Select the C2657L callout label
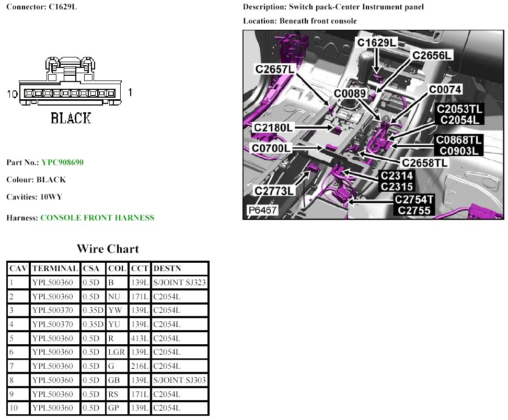Viewport: 508px width, 420px height. (x=275, y=69)
